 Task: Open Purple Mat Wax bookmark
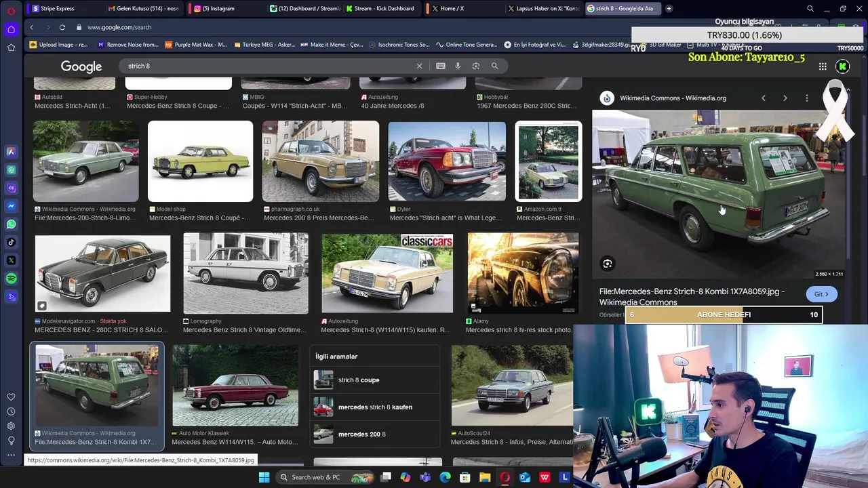coord(196,45)
